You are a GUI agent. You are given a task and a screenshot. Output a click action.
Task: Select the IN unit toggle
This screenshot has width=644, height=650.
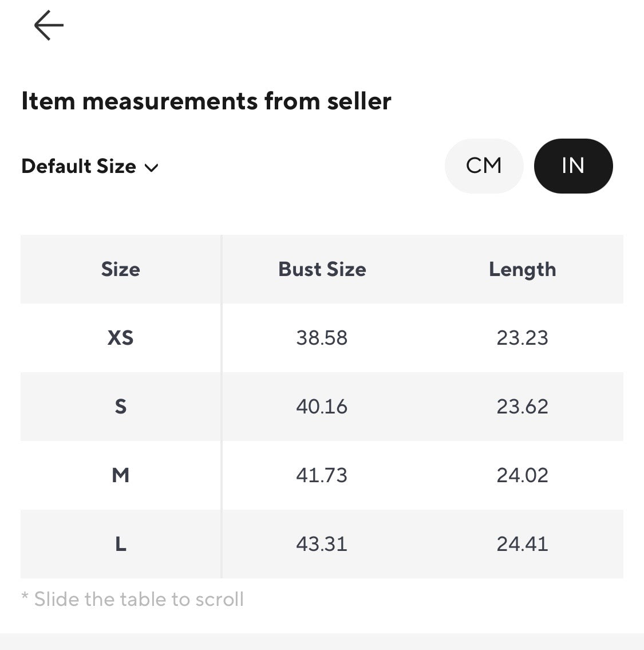pyautogui.click(x=573, y=166)
